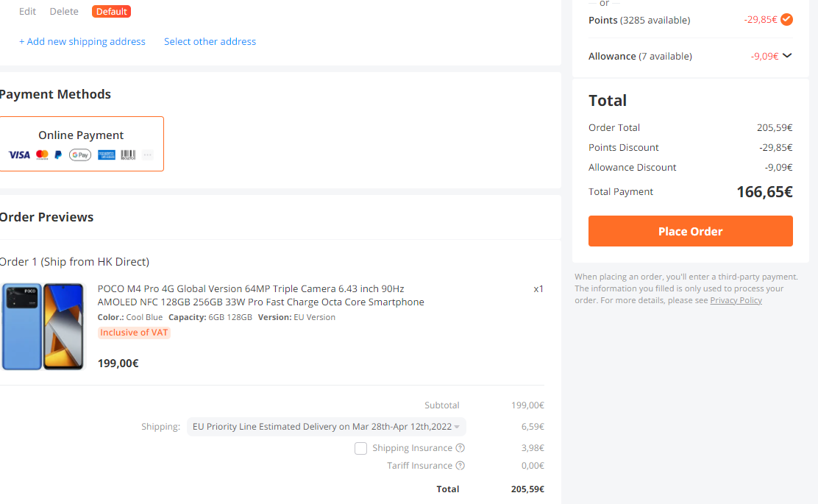Expand the Allowance options chevron
Image resolution: width=818 pixels, height=504 pixels.
(787, 55)
